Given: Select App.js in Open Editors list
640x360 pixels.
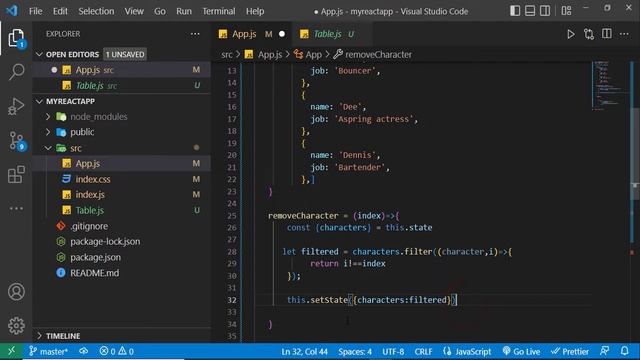Looking at the screenshot, I should tap(122, 70).
